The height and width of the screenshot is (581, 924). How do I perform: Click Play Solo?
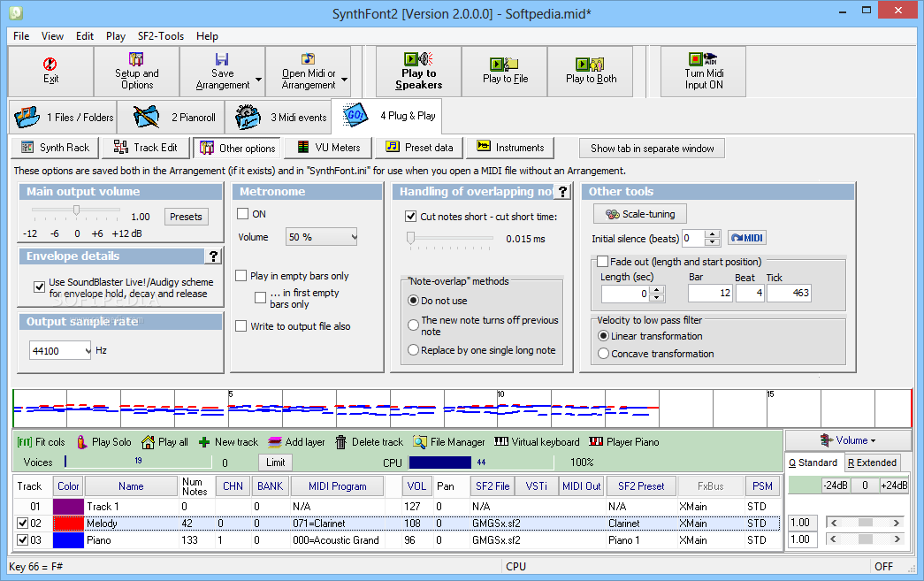[103, 442]
